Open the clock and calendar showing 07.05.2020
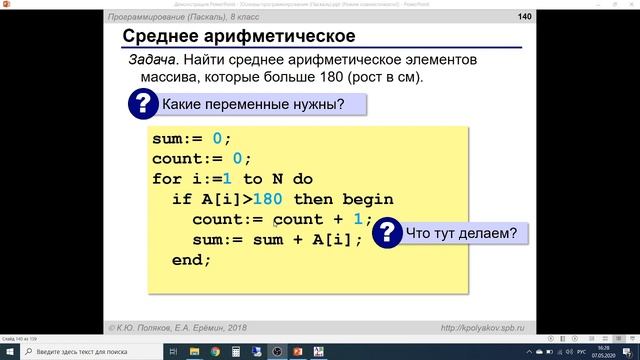 tap(603, 351)
